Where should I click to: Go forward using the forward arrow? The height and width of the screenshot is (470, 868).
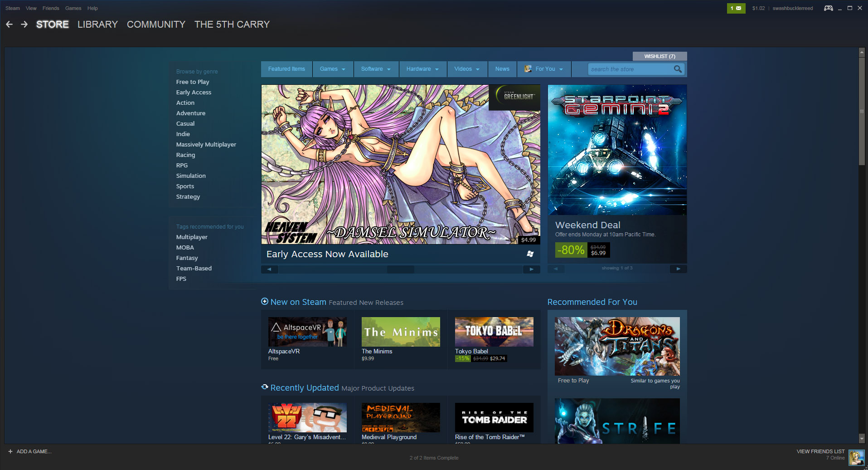click(24, 24)
